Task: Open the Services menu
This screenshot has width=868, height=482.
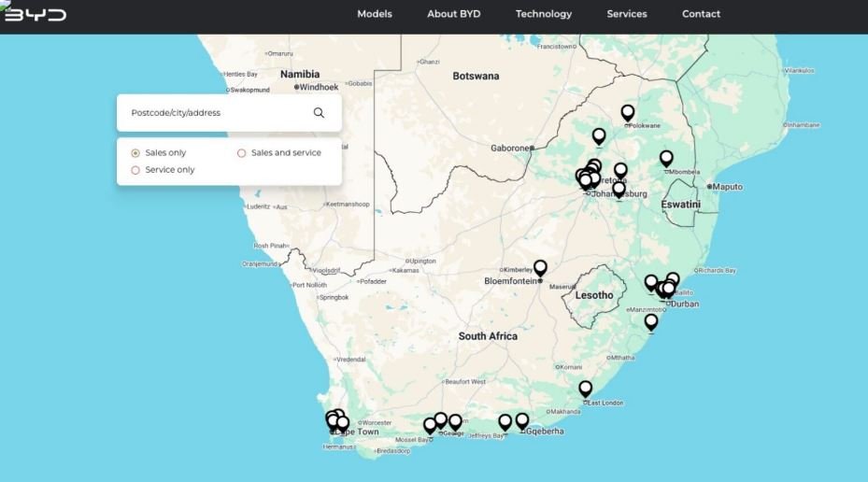Action: 626,14
